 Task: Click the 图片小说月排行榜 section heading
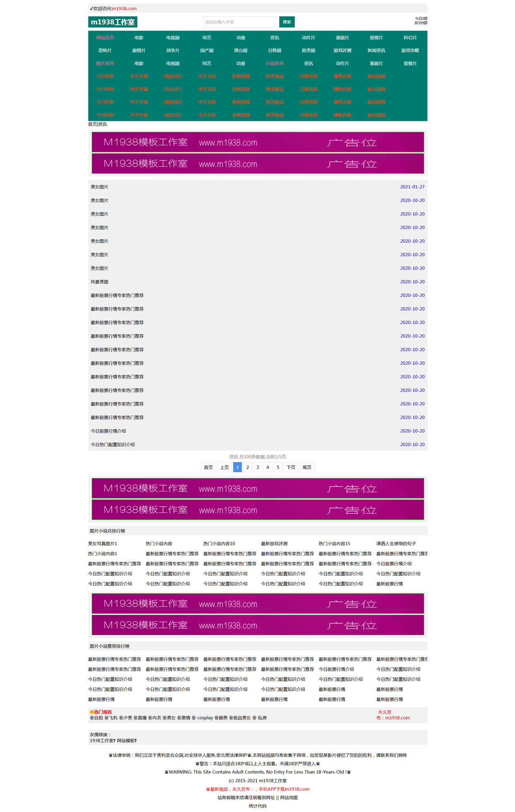coord(107,531)
